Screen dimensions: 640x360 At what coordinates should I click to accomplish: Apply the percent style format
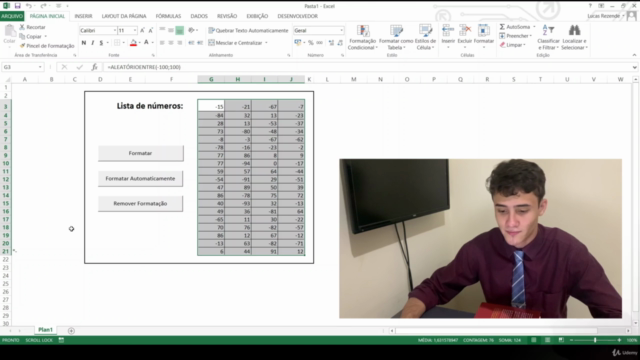311,42
